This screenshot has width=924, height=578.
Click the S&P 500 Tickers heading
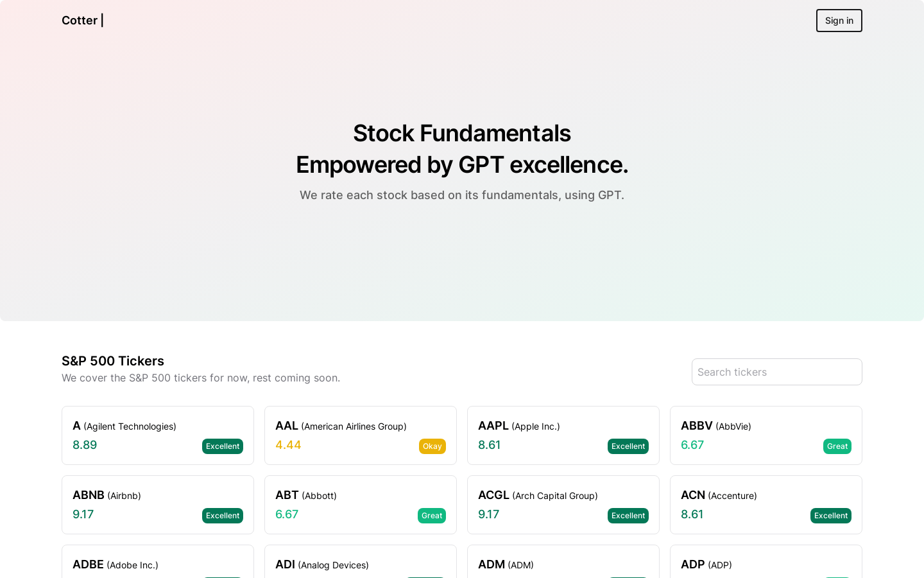(x=113, y=361)
